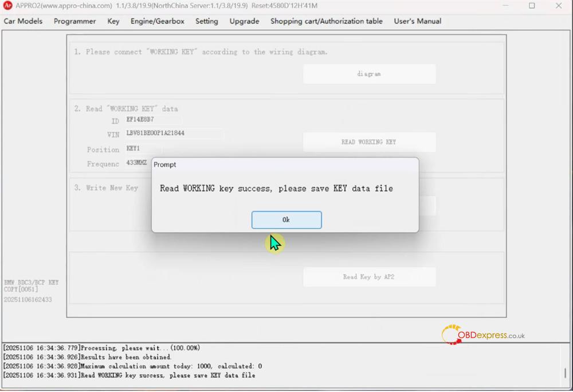573x392 pixels.
Task: Open the Key menu
Action: [x=113, y=21]
